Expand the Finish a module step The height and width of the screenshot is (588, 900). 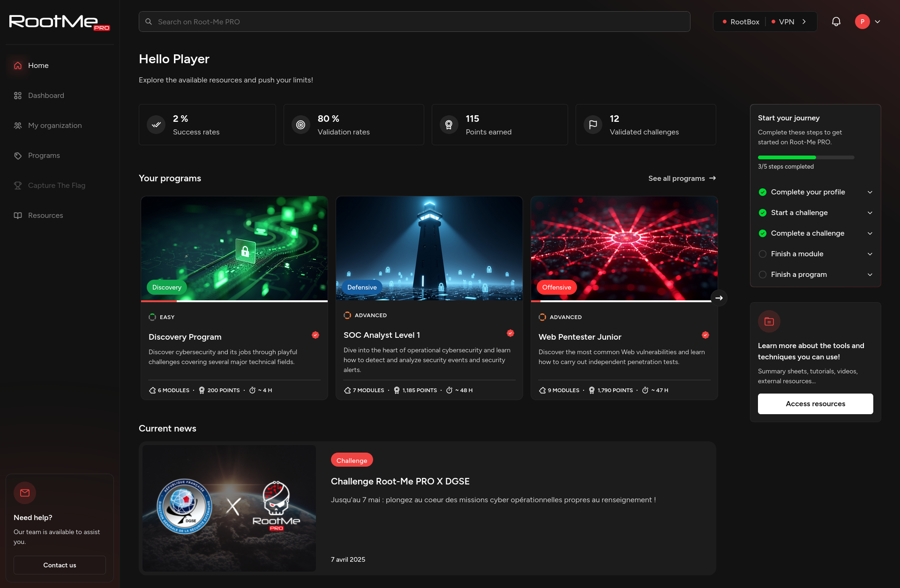coord(870,254)
